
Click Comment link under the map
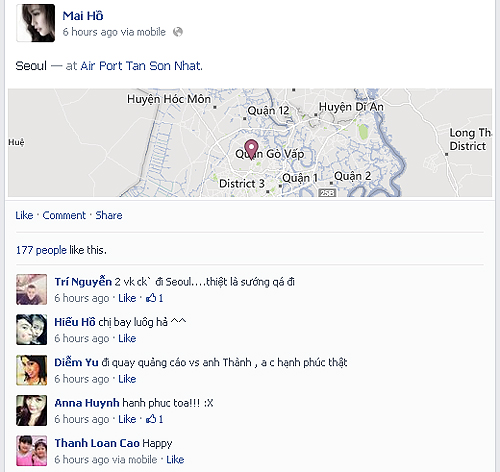pyautogui.click(x=64, y=215)
